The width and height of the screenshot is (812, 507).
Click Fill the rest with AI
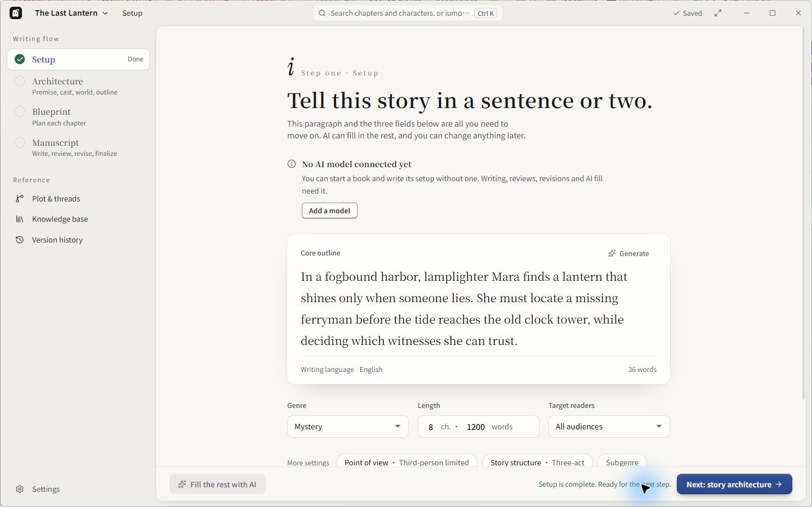click(217, 484)
